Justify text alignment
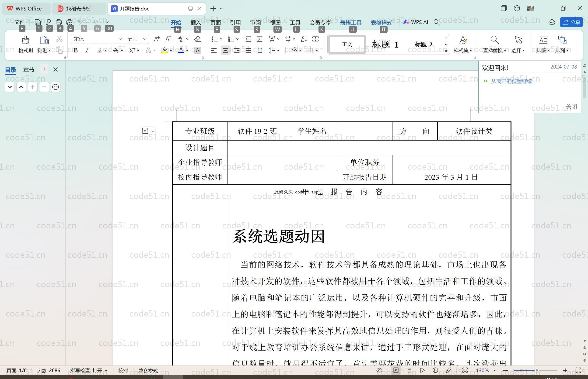This screenshot has width=588, height=379. (248, 51)
